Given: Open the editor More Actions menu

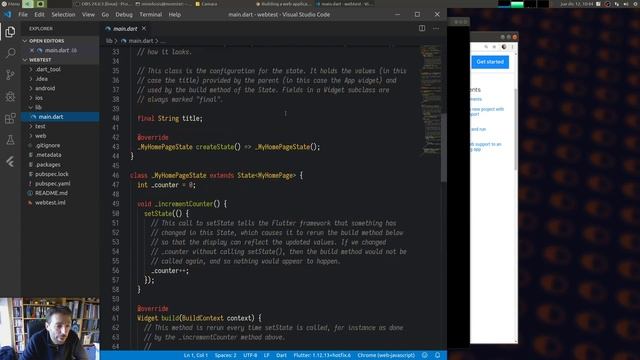Looking at the screenshot, I should point(436,28).
